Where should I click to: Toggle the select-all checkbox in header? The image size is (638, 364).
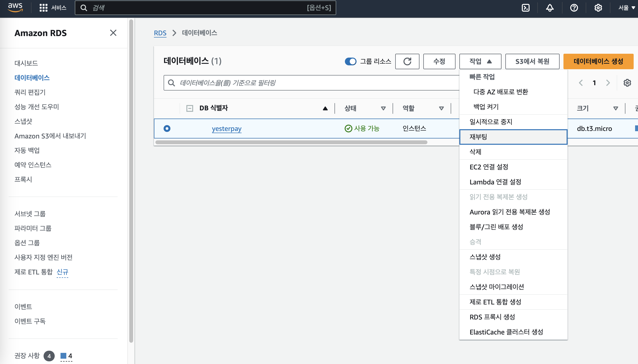(190, 108)
